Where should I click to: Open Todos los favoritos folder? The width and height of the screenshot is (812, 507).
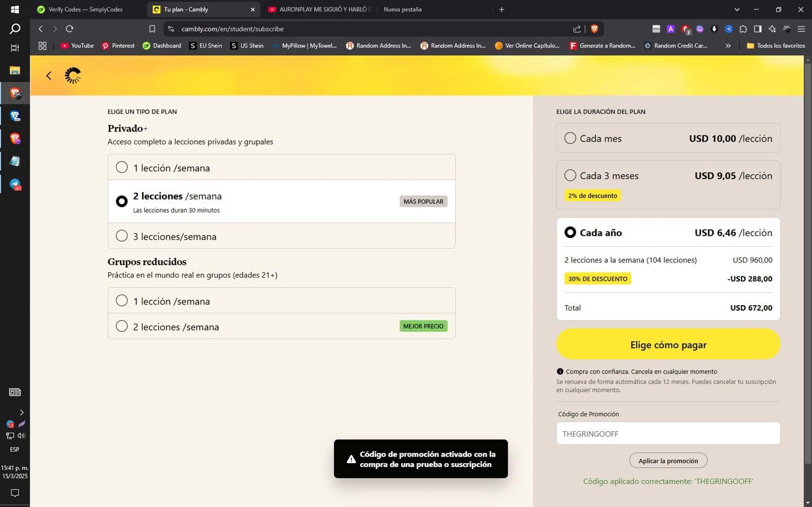pyautogui.click(x=776, y=46)
